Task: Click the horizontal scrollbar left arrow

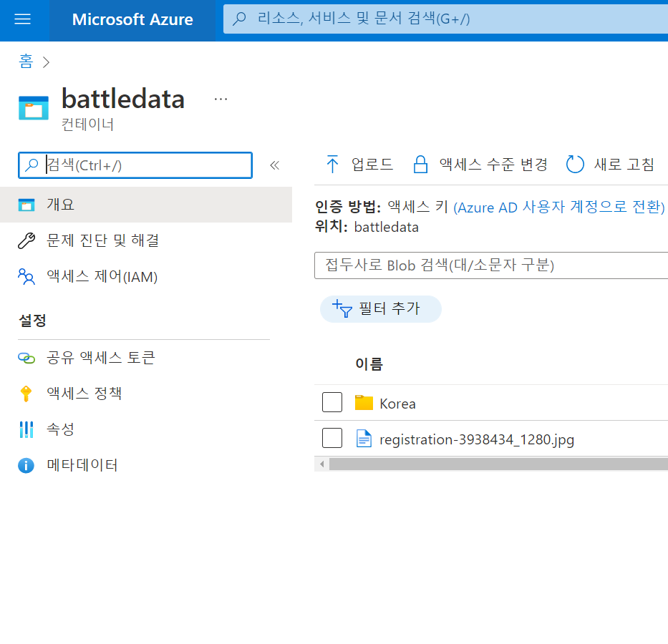Action: click(322, 464)
